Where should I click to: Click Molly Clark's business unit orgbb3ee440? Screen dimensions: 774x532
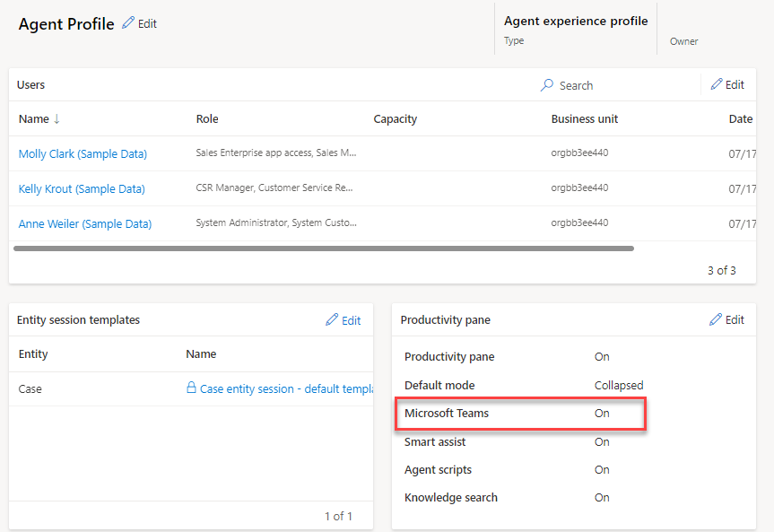(x=579, y=153)
